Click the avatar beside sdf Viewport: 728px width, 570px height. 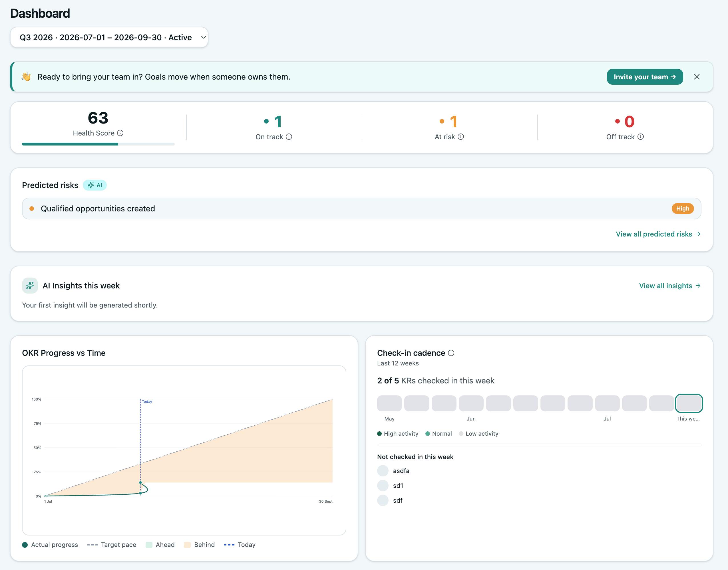383,501
